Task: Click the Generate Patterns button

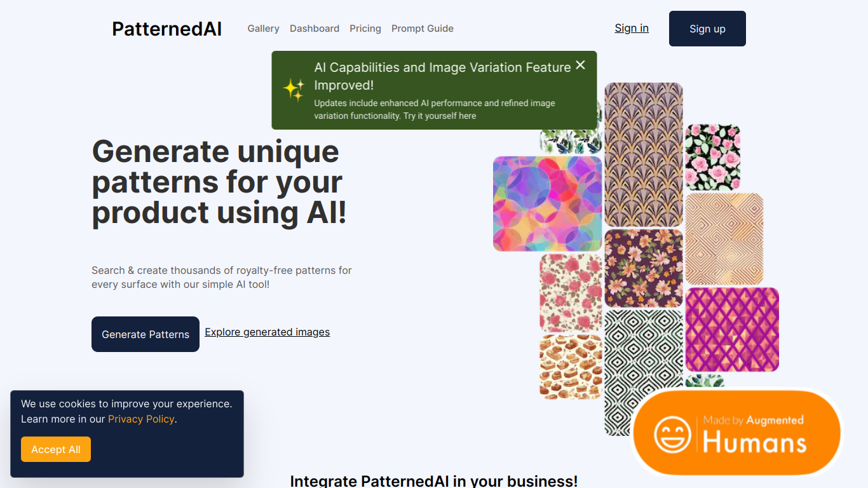Action: click(x=146, y=334)
